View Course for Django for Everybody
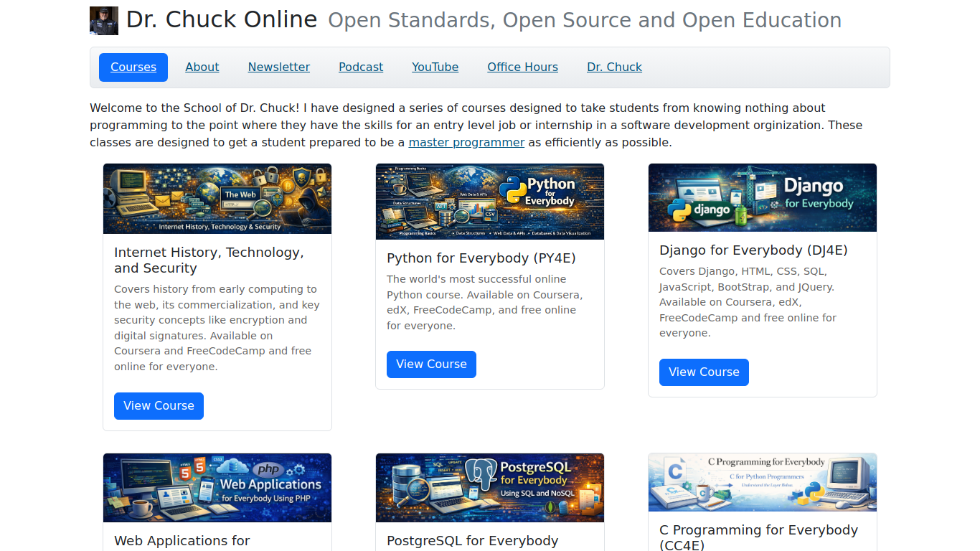 pos(704,372)
